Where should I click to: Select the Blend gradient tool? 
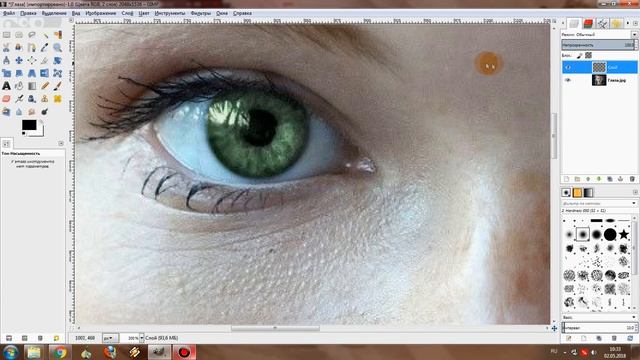[32, 86]
